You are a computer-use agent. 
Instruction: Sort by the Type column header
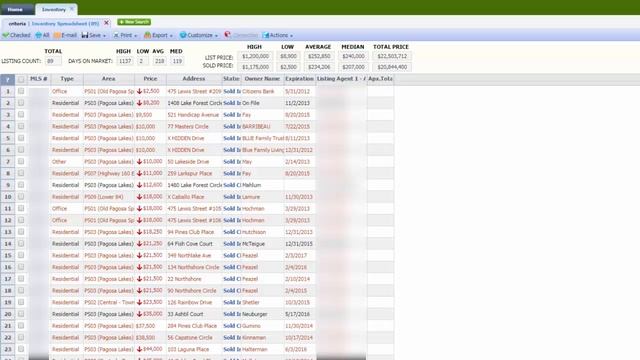(x=67, y=79)
